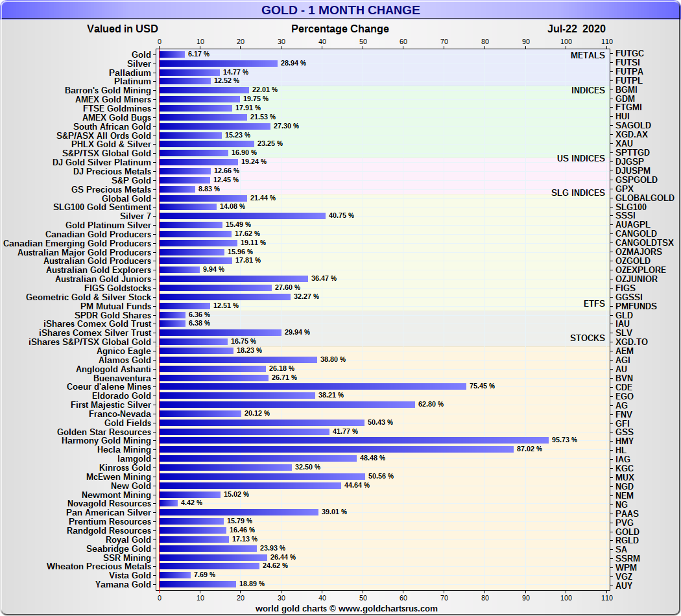Click the goldchartsrus.com footer credit
681x616 pixels.
click(x=346, y=608)
